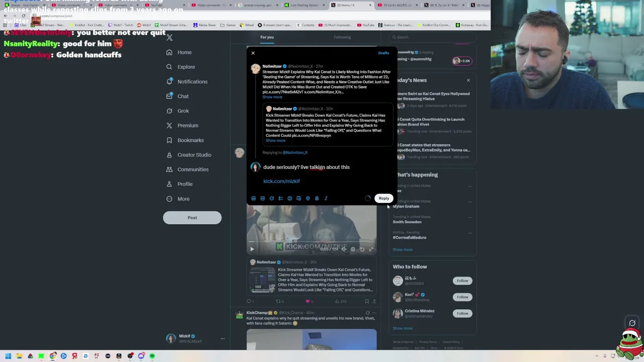Switch to the Following tab
Viewport: 644px width, 362px height.
pyautogui.click(x=342, y=37)
